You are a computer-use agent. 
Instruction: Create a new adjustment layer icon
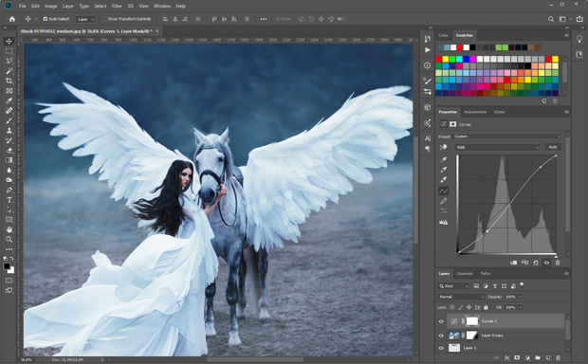coord(527,358)
